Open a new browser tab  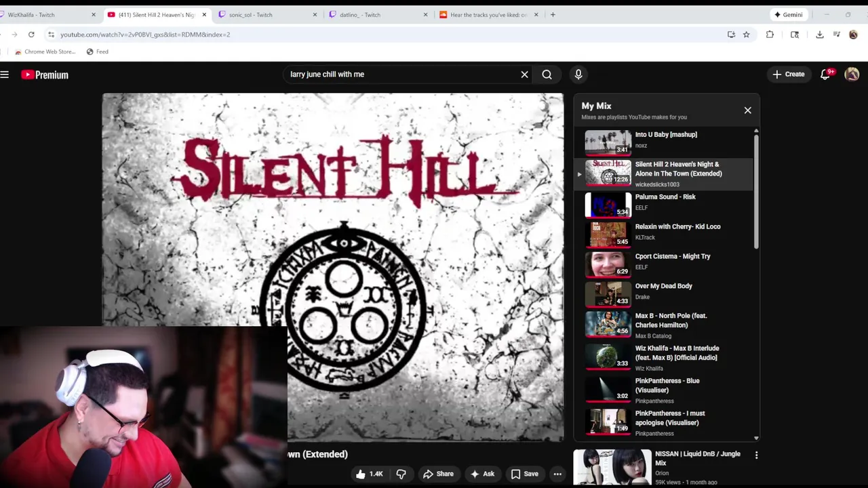(553, 14)
